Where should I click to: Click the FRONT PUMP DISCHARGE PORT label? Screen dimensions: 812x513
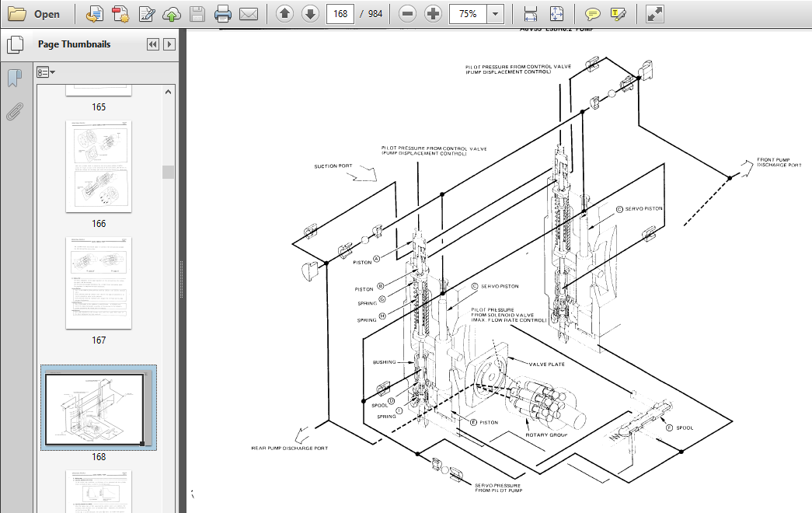(779, 162)
